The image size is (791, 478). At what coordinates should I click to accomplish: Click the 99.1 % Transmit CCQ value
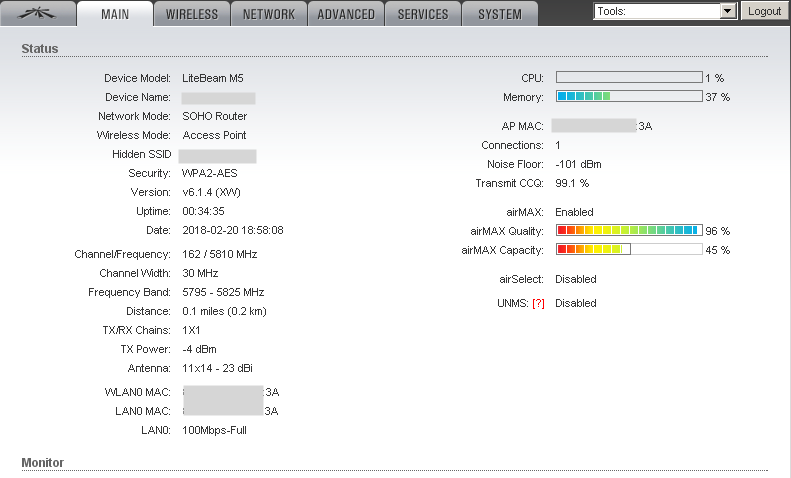pos(572,184)
